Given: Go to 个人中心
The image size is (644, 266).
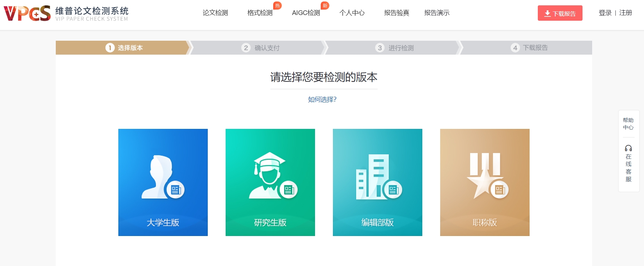Looking at the screenshot, I should [352, 13].
